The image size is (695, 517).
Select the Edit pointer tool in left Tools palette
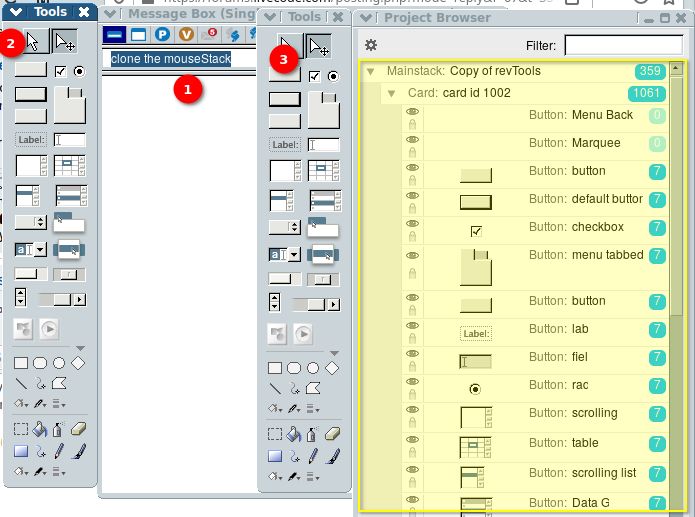[x=64, y=42]
